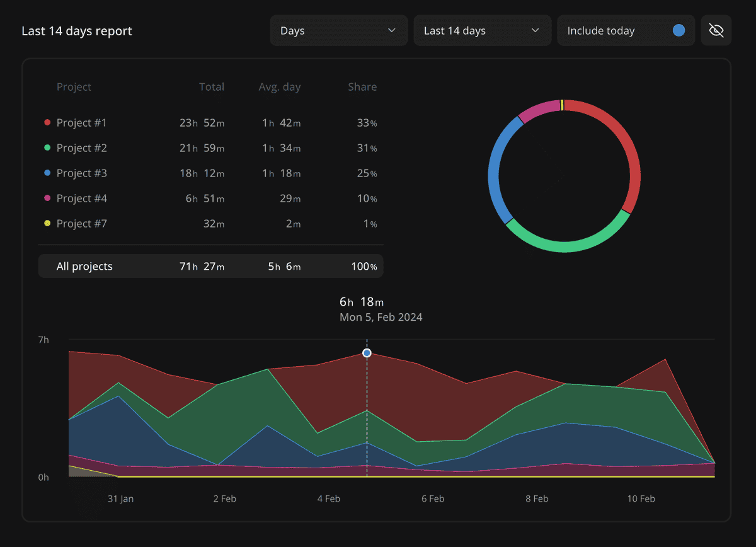The image size is (756, 547).
Task: Open the Days grouping dropdown
Action: 338,30
